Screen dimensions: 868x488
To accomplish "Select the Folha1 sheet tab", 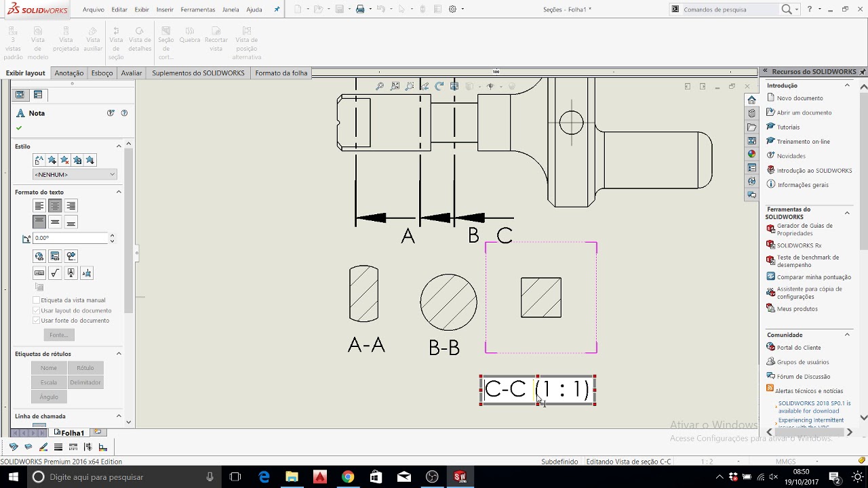I will [x=69, y=432].
